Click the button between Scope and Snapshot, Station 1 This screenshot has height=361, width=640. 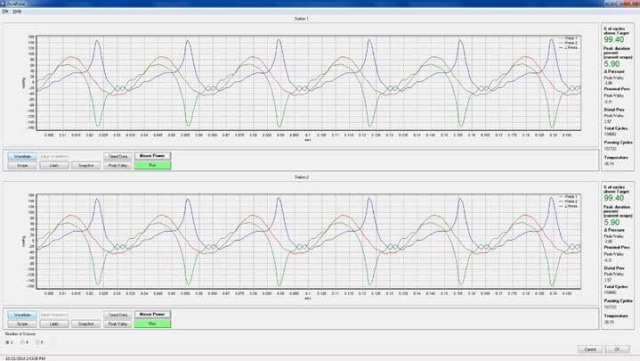(x=54, y=165)
